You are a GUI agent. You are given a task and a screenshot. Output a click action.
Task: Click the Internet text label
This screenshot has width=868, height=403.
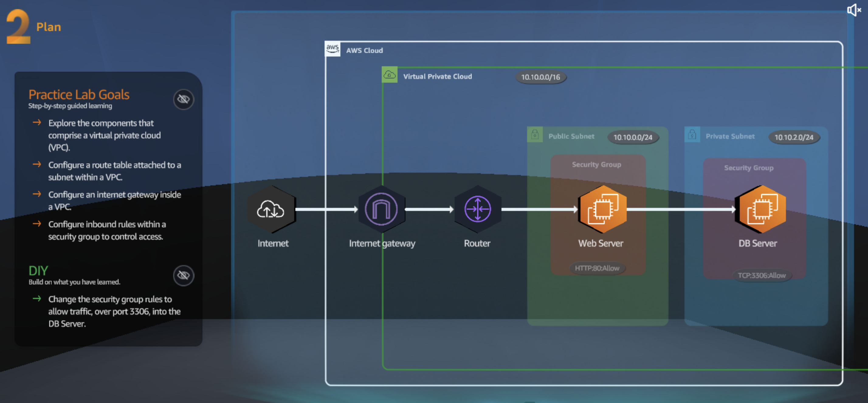click(273, 243)
